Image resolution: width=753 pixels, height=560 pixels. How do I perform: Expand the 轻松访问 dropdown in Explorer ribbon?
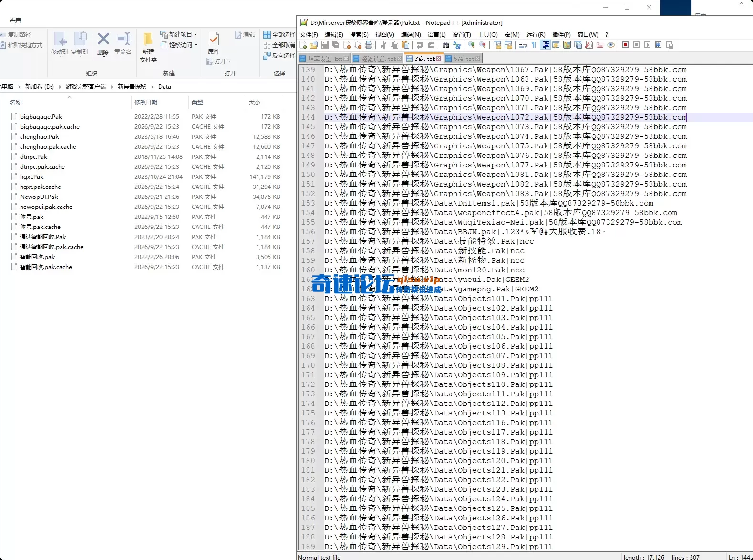pyautogui.click(x=196, y=45)
